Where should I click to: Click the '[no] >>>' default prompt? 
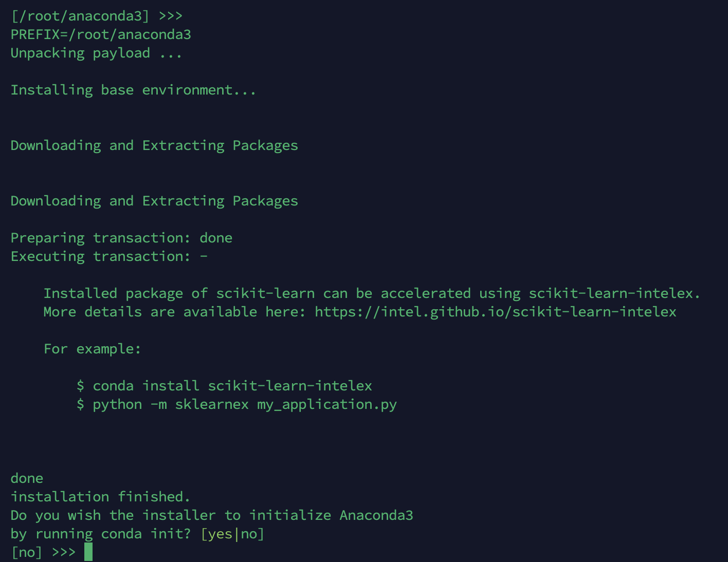[x=43, y=553]
